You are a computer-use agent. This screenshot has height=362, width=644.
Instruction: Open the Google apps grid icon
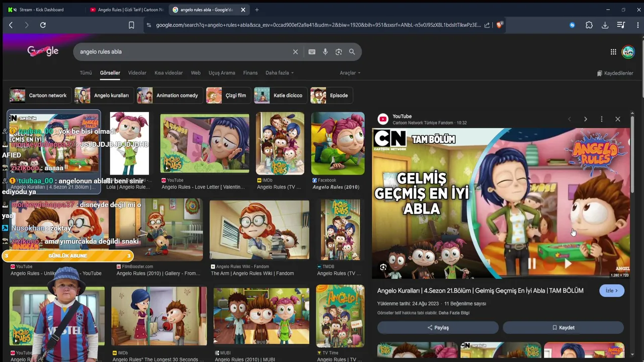[x=613, y=52]
